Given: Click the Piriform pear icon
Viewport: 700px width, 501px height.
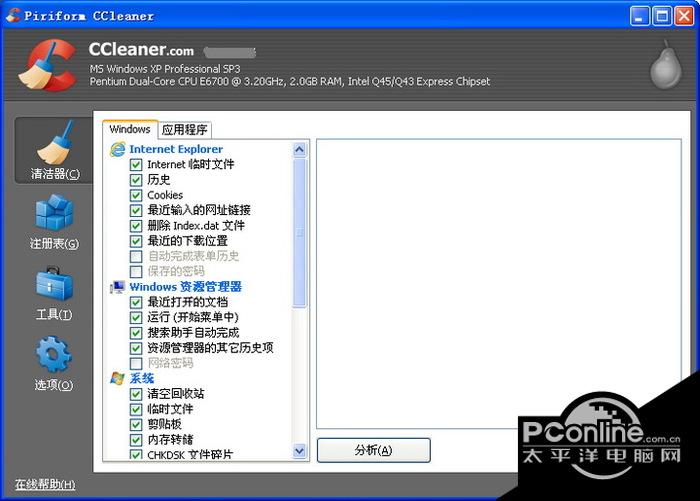Looking at the screenshot, I should point(666,65).
